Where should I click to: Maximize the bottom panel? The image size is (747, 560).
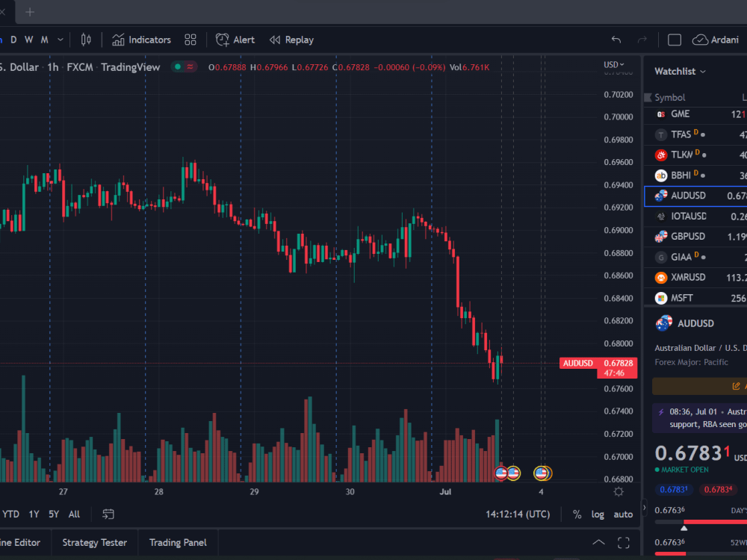623,542
